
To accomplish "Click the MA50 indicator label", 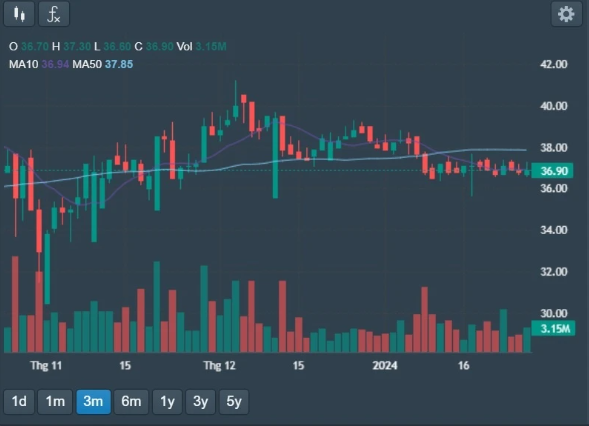I will point(87,64).
